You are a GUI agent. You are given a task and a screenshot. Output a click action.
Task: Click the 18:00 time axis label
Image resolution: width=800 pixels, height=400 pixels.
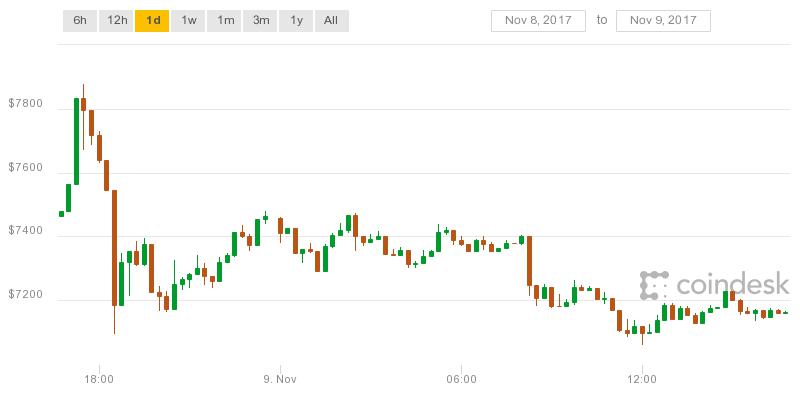click(x=99, y=379)
